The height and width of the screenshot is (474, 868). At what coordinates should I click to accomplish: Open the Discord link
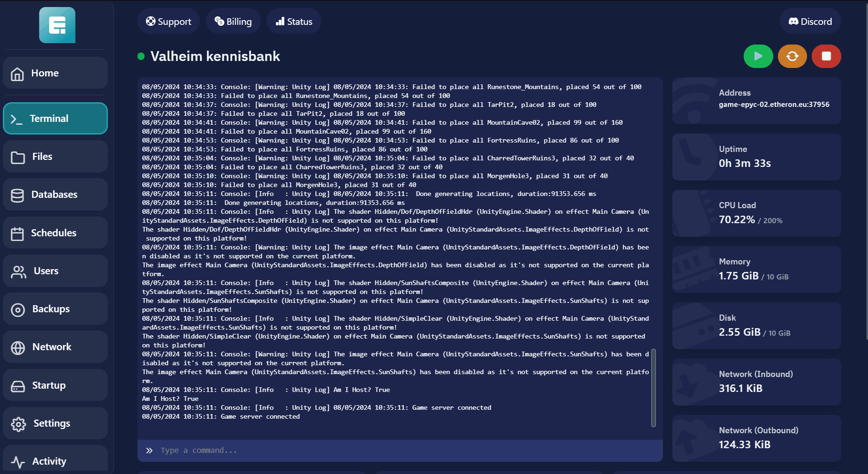pyautogui.click(x=810, y=22)
